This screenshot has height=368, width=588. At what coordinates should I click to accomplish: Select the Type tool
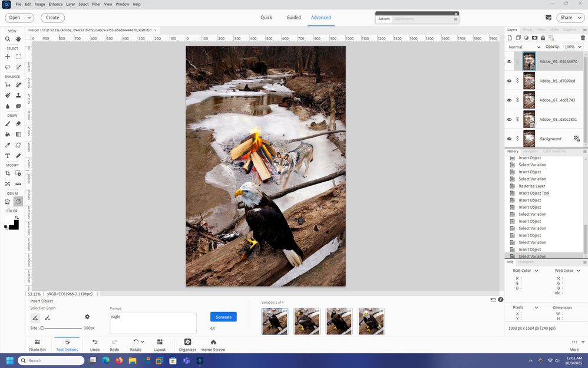click(8, 156)
